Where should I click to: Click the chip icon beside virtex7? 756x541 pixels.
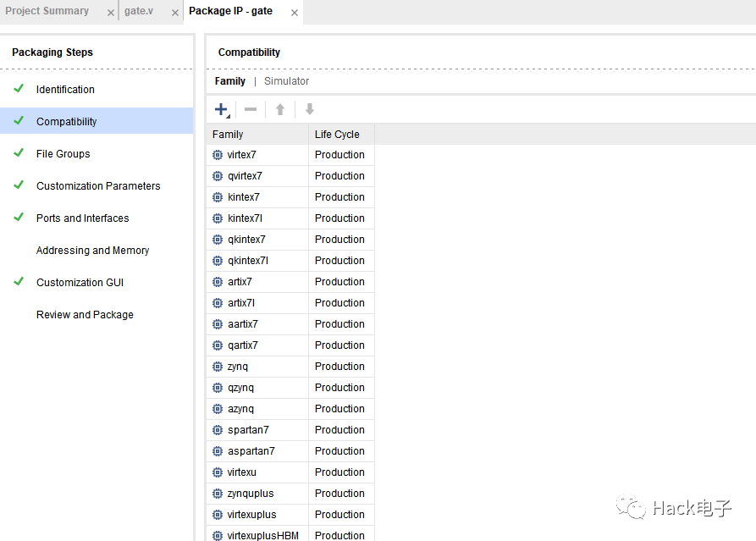click(218, 155)
